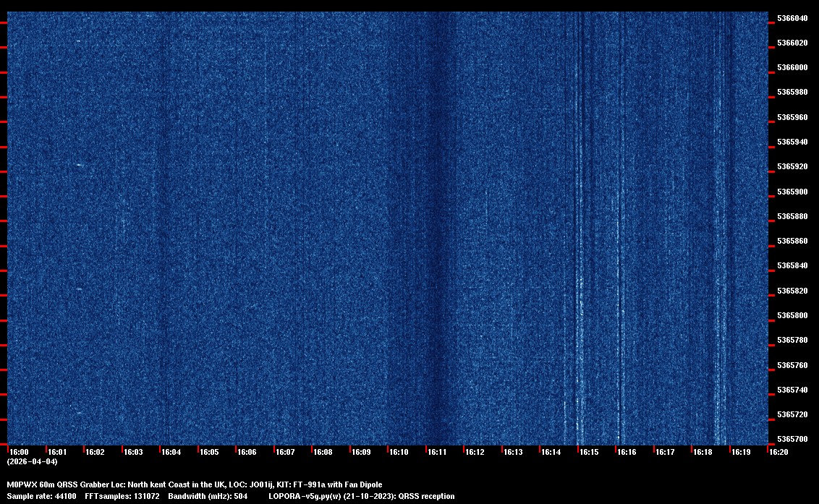Select the 16:10 time marker
Image resolution: width=819 pixels, height=504 pixels.
point(399,452)
